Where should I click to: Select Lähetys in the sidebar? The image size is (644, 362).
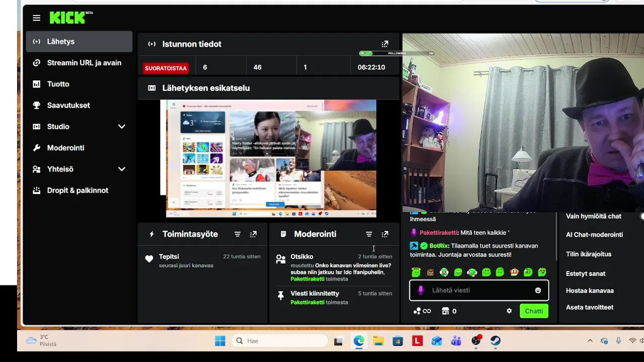[x=79, y=42]
